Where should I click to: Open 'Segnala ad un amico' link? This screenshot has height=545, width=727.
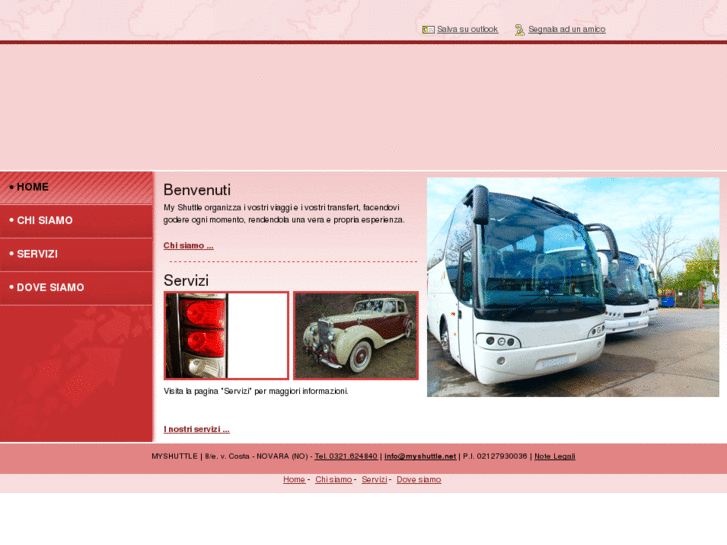pyautogui.click(x=567, y=29)
